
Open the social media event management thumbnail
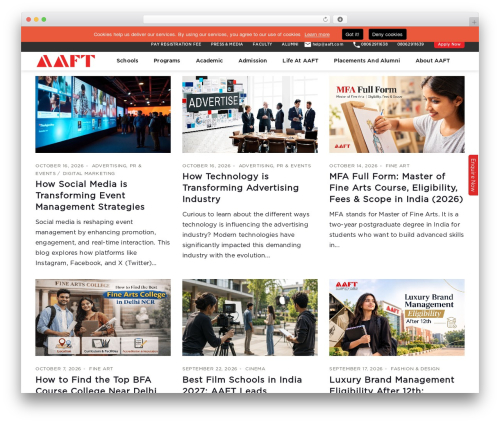(103, 114)
